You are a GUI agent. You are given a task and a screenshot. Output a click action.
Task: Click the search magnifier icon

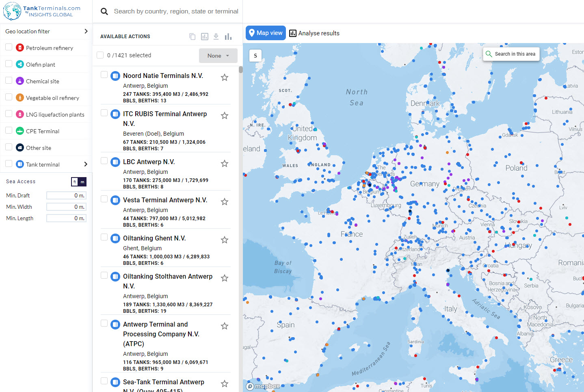pos(104,11)
